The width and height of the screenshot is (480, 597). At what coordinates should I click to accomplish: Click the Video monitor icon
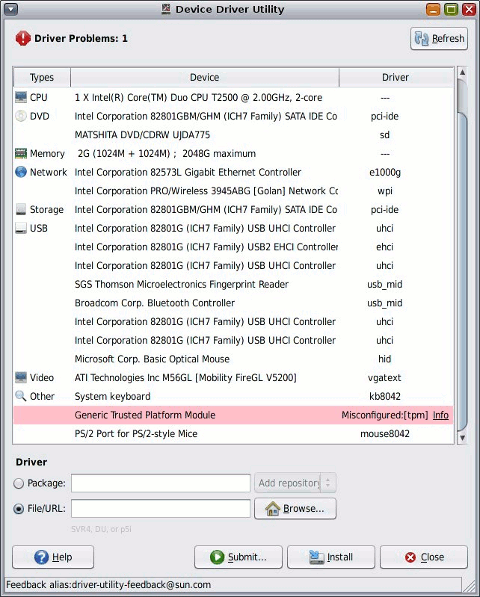pos(21,377)
